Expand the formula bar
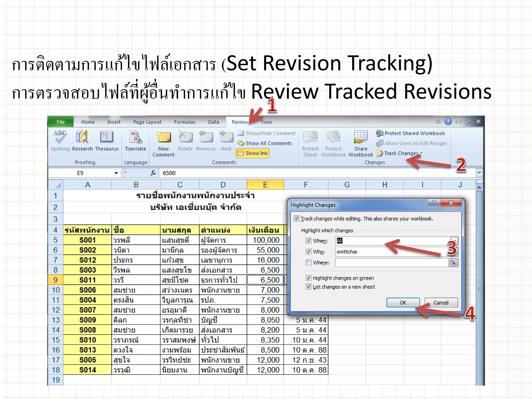Screen dimensions: 532x399 tap(479, 172)
